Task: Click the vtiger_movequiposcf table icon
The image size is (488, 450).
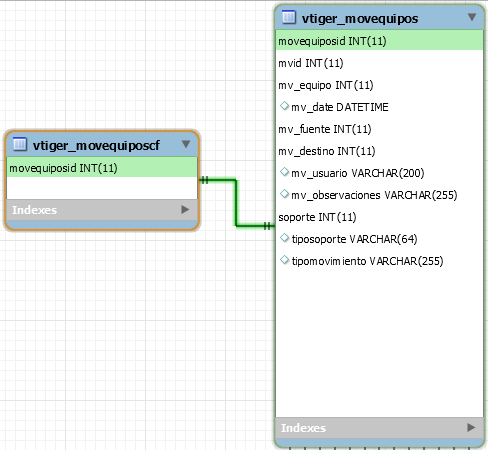Action: click(x=20, y=144)
